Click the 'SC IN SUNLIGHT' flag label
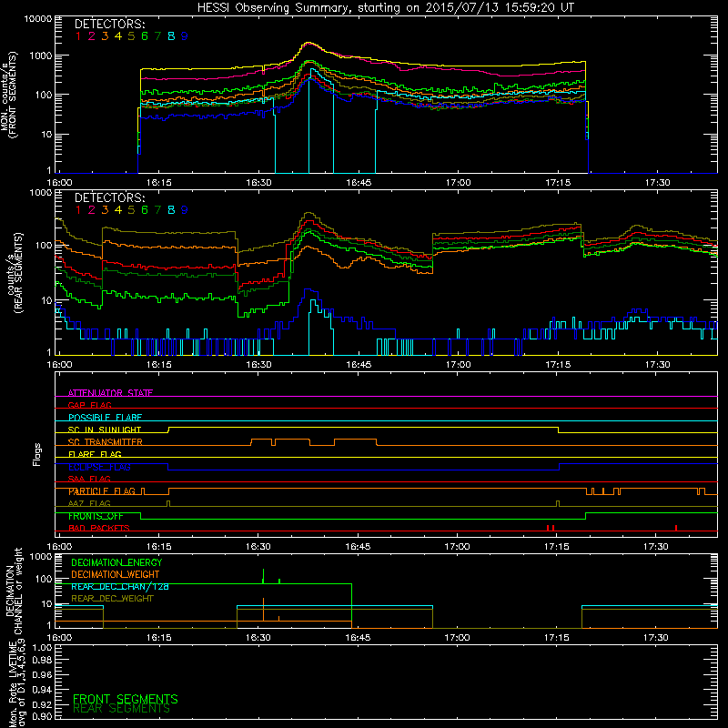 tap(105, 430)
